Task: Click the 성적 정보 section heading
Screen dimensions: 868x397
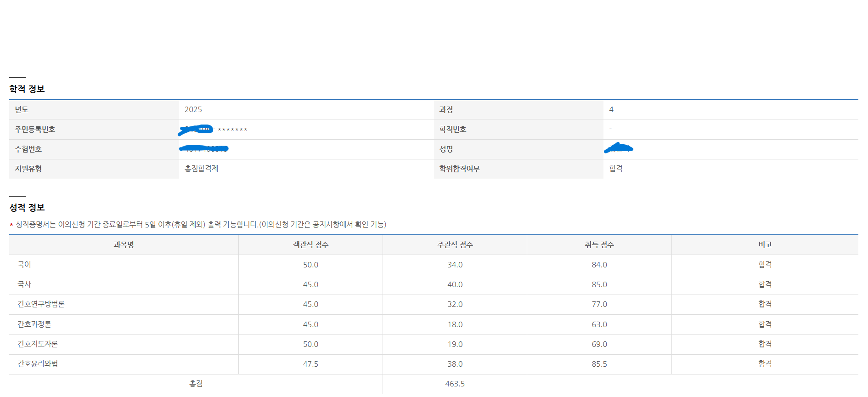Action: tap(27, 208)
